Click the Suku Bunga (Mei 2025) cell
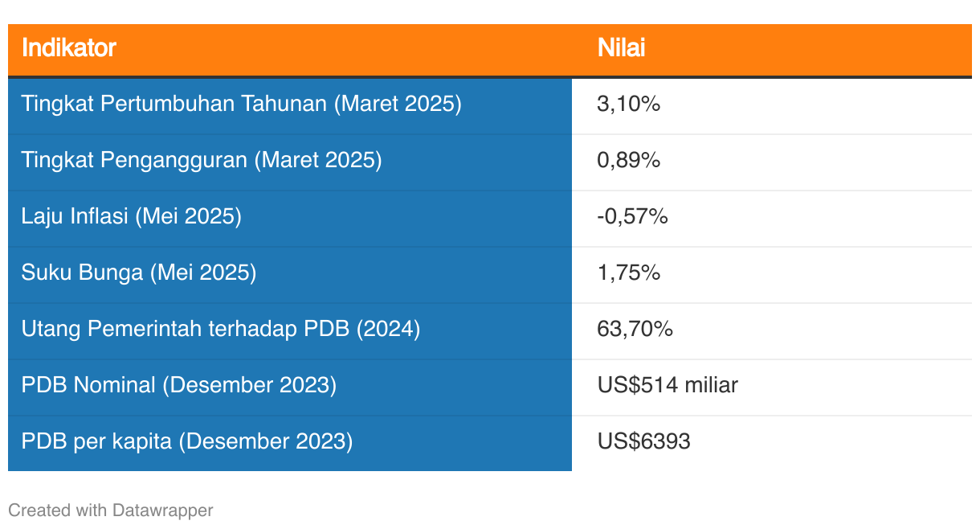Viewport: 980px width, 529px height. point(290,275)
